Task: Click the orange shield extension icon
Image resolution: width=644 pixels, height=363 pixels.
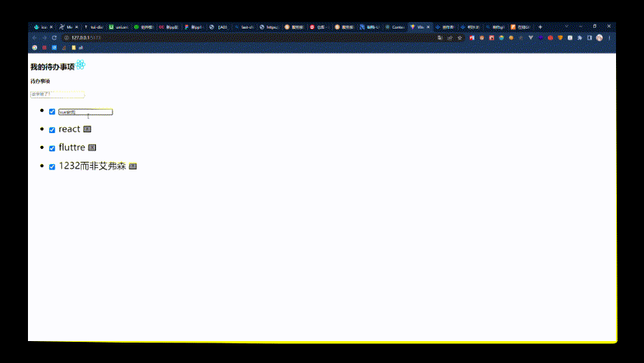Action: (x=560, y=38)
